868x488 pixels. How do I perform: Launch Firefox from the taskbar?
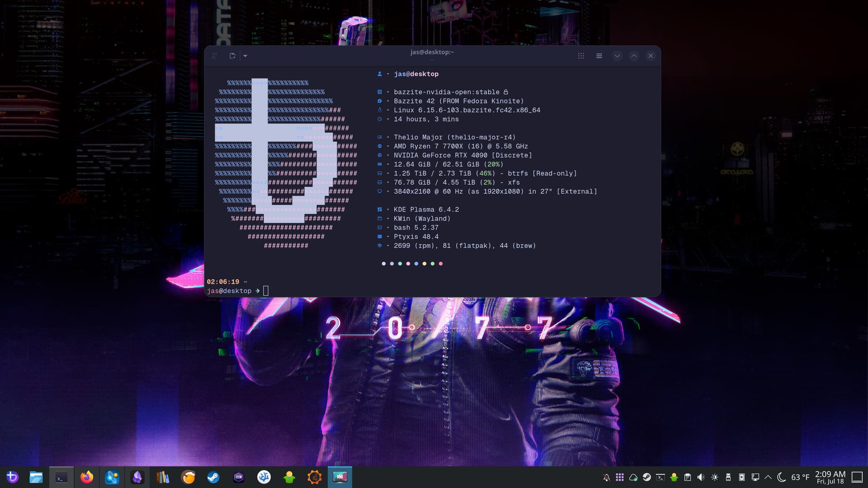(87, 477)
